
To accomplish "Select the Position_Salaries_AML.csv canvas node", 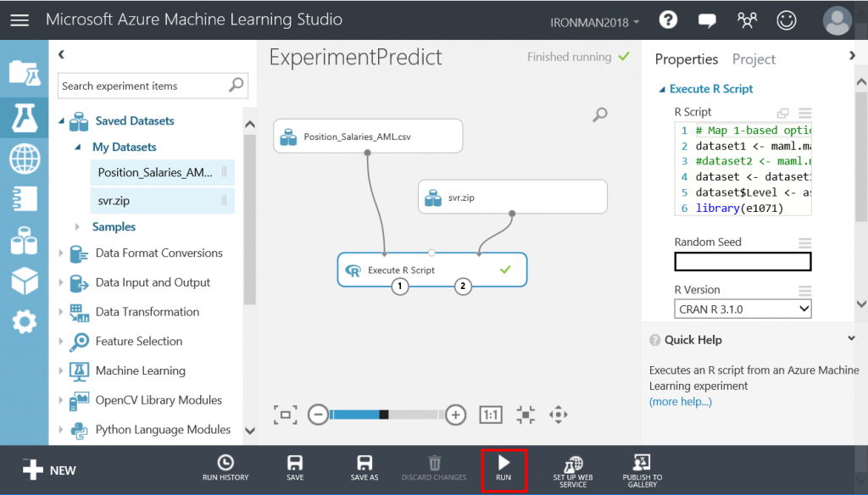I will (368, 136).
